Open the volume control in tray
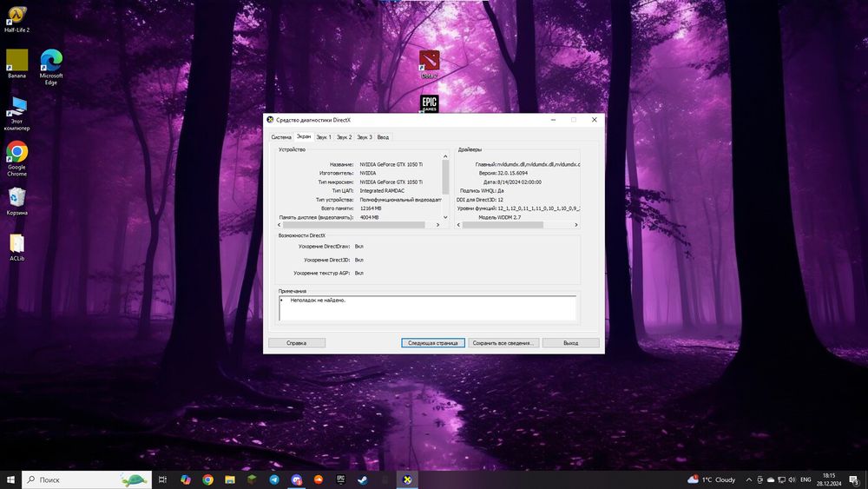The height and width of the screenshot is (489, 868). click(792, 479)
